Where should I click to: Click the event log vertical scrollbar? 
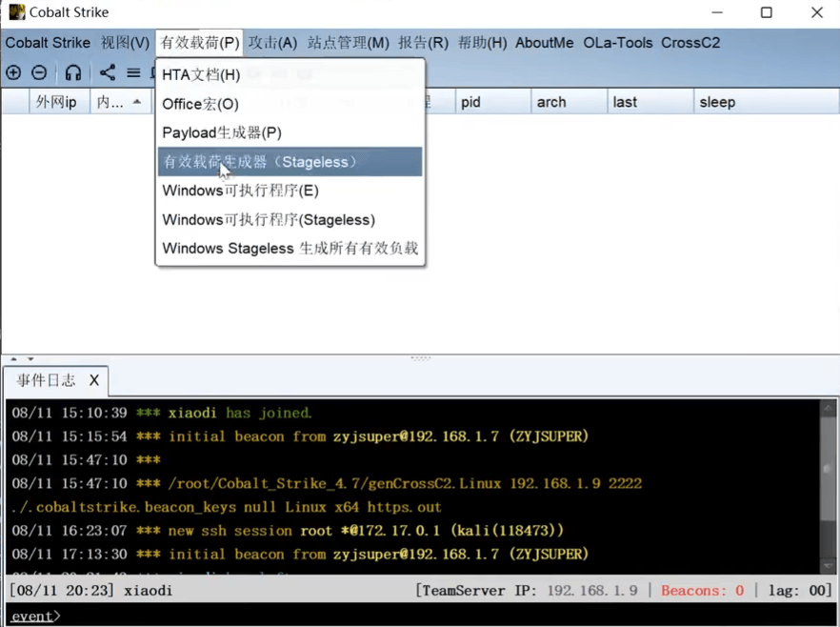click(828, 487)
